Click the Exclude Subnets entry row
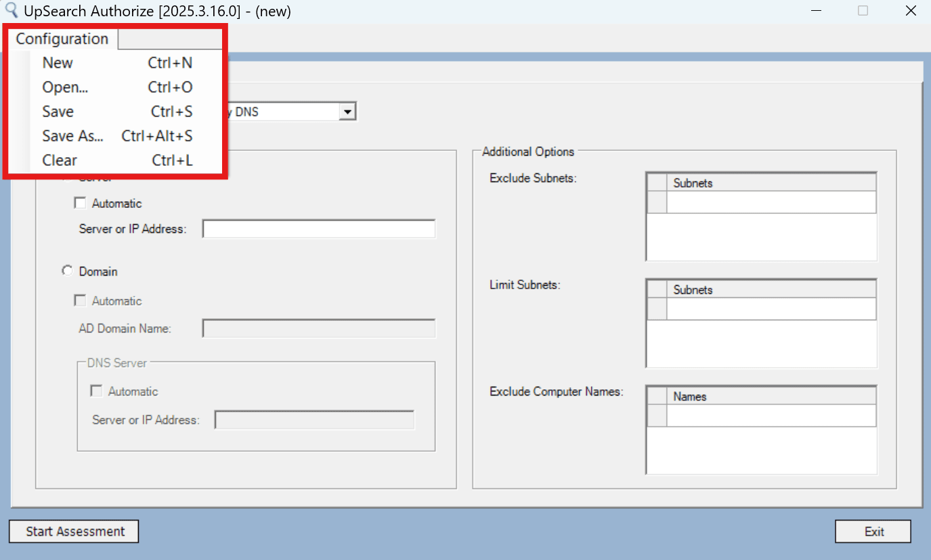931x560 pixels. [771, 201]
